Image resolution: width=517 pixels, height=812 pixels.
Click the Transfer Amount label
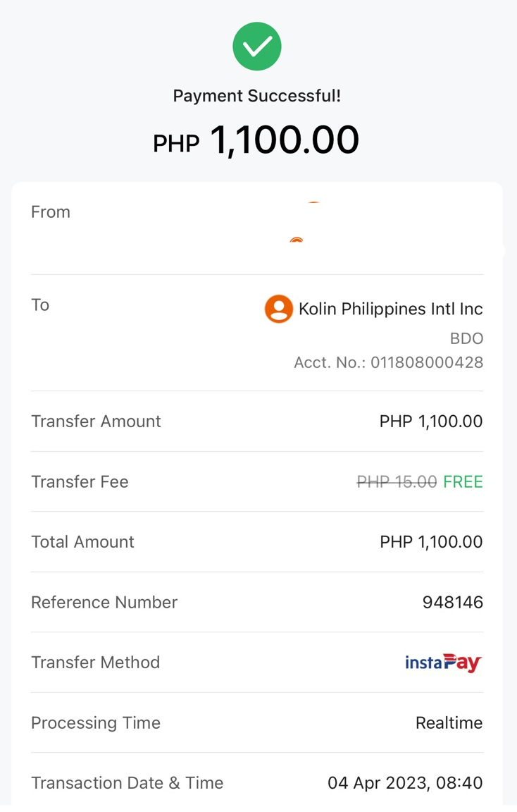[96, 422]
